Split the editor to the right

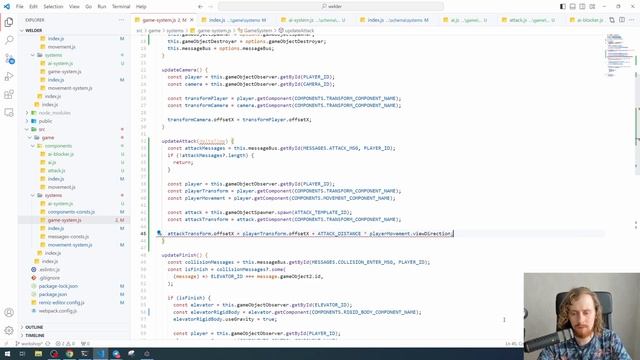622,20
